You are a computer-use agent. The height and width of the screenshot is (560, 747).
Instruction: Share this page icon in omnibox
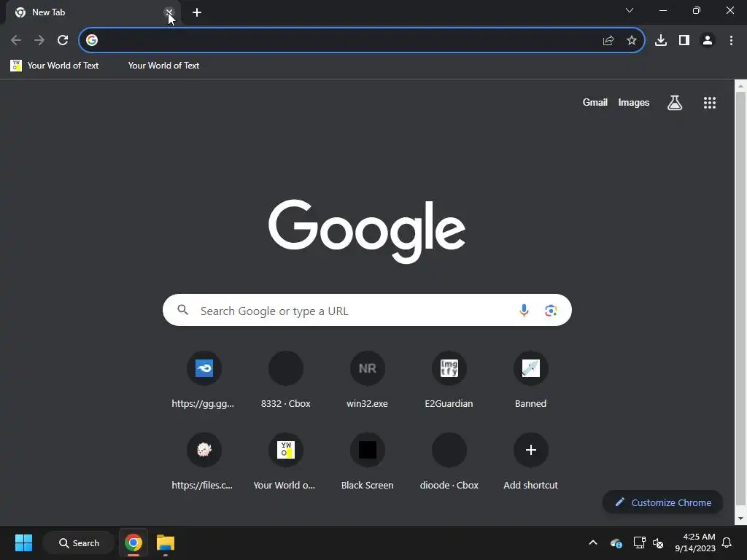click(608, 41)
